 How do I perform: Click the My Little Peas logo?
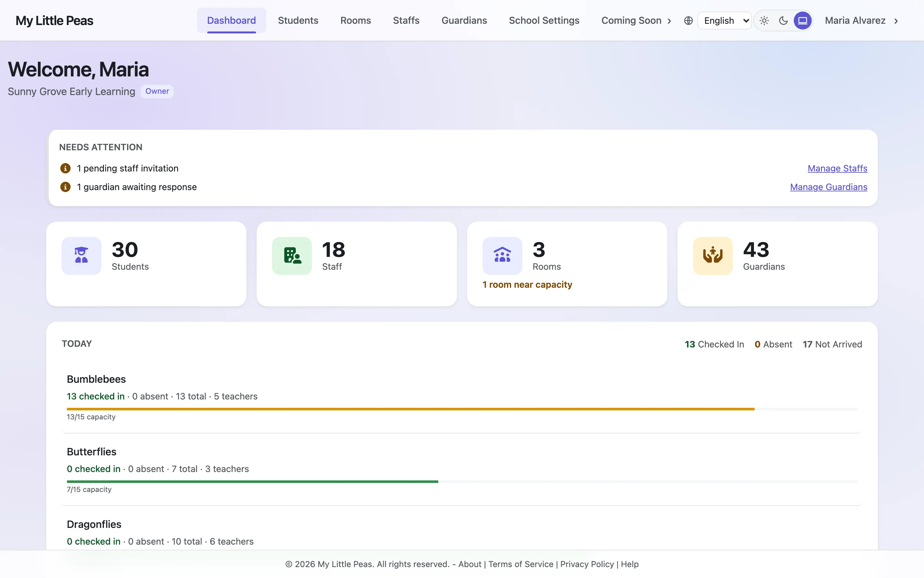click(54, 21)
